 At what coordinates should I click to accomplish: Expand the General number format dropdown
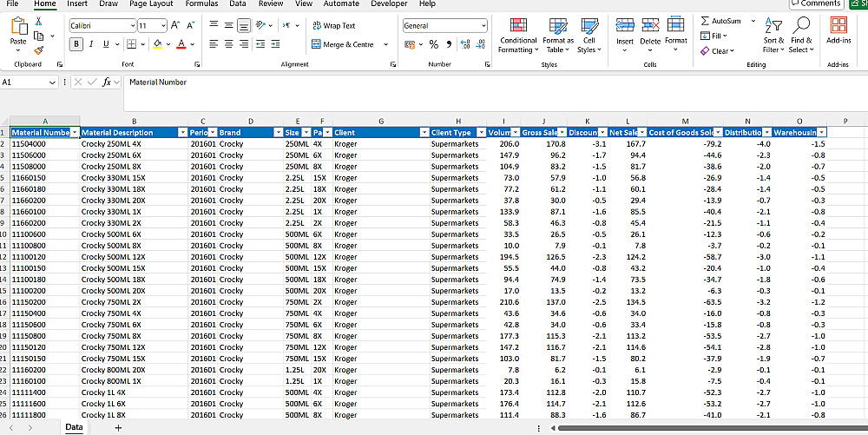pyautogui.click(x=483, y=26)
